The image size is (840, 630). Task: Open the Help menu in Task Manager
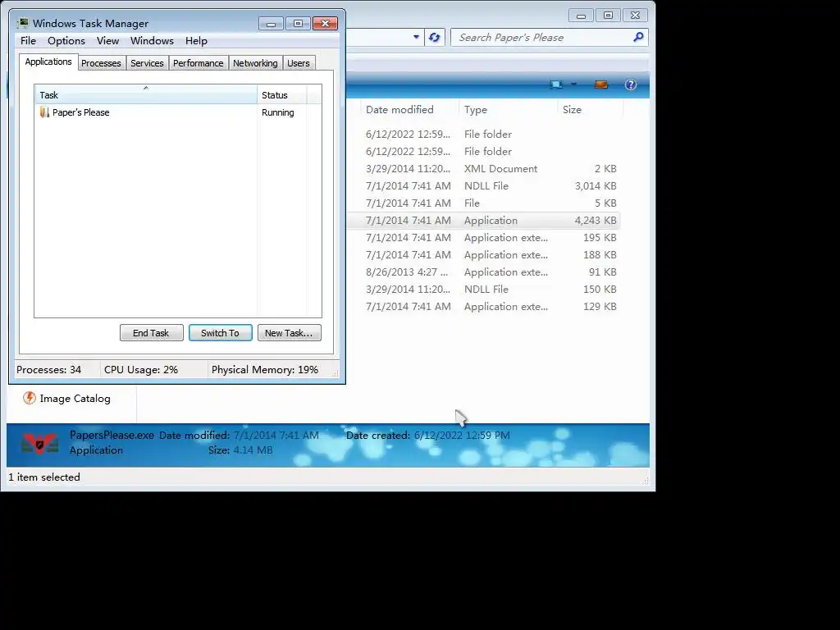click(196, 41)
